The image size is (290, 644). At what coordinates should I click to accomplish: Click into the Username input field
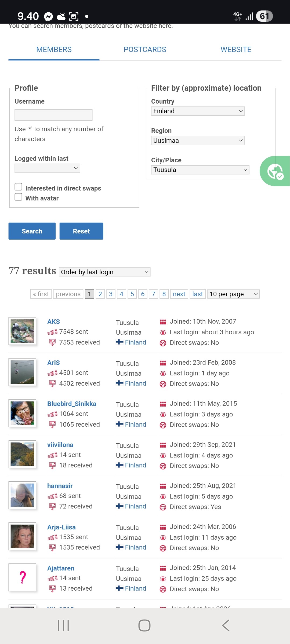tap(53, 115)
